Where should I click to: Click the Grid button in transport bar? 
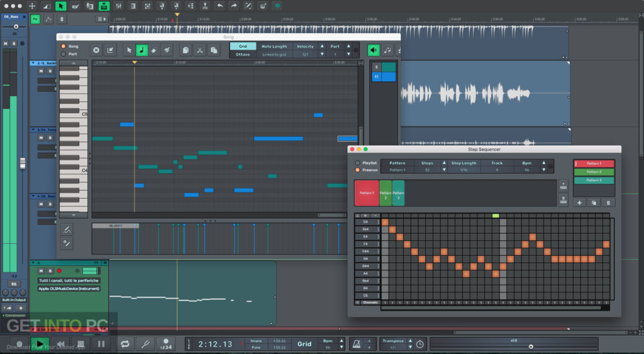304,344
